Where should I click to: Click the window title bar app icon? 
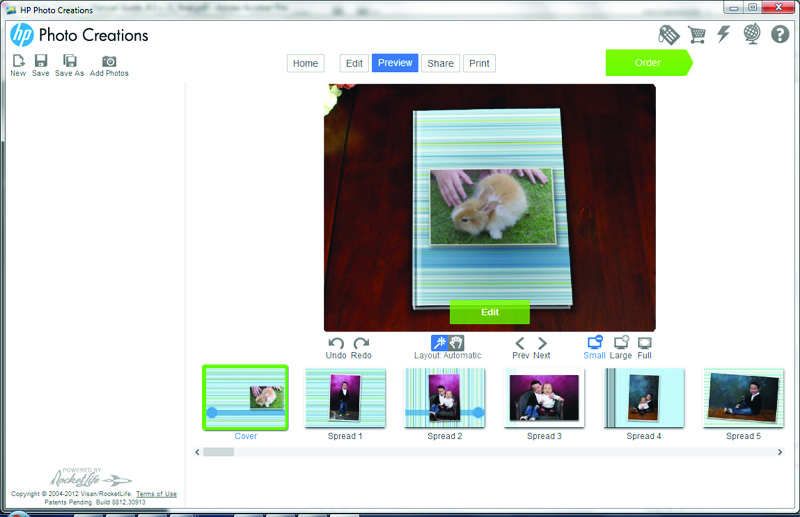pos(11,10)
